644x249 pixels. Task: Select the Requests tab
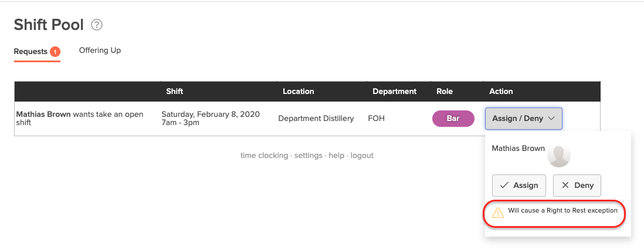click(x=30, y=52)
